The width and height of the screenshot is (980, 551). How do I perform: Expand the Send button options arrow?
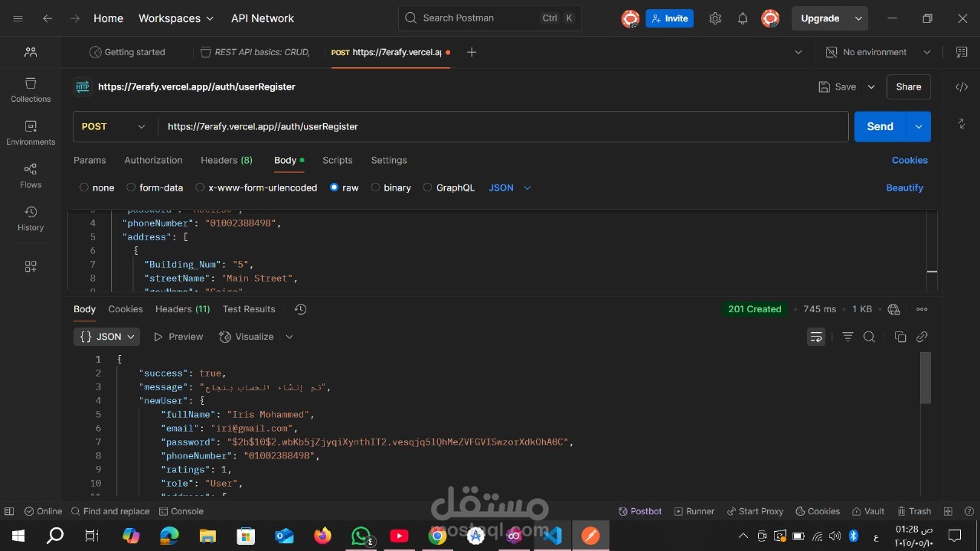(x=918, y=126)
